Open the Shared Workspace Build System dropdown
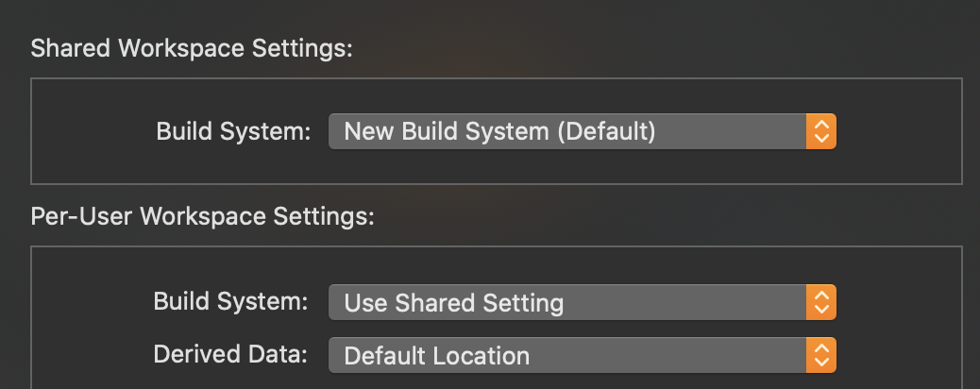Image resolution: width=980 pixels, height=389 pixels. [566, 131]
